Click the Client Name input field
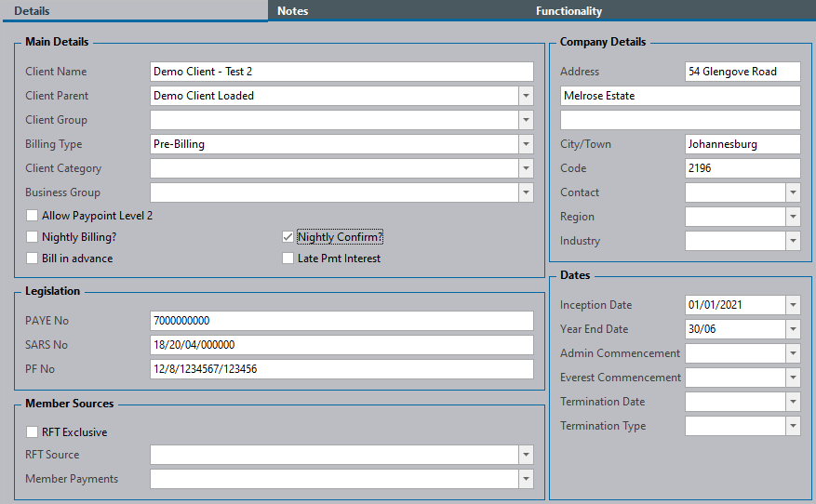Screen dimensions: 816x504 coord(341,72)
